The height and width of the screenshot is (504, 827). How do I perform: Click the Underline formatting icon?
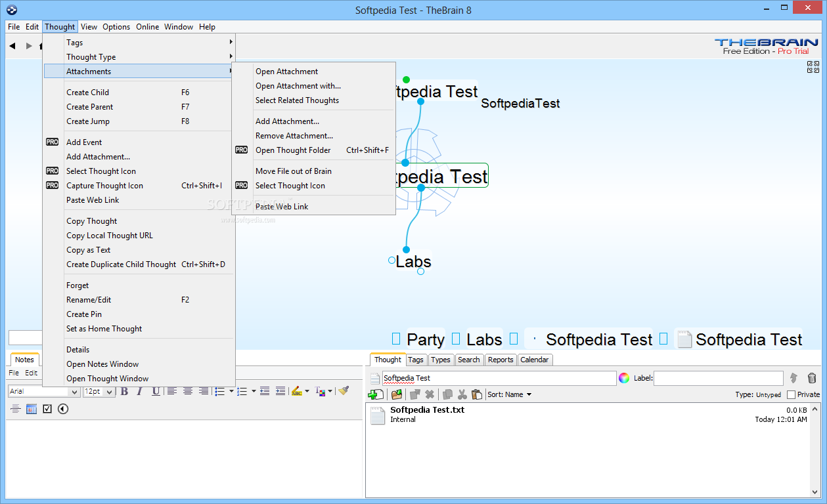[156, 391]
